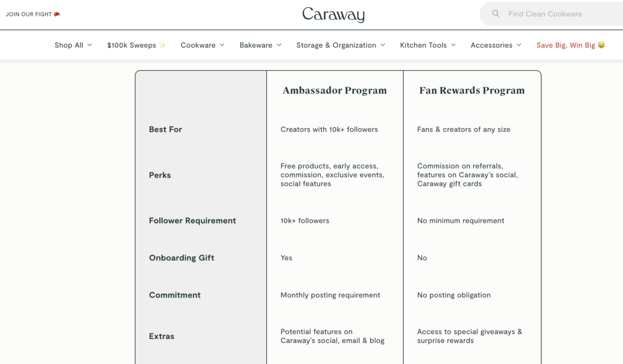Click the 'No' onboarding gift cell
Viewport: 623px width, 364px height.
click(x=422, y=258)
